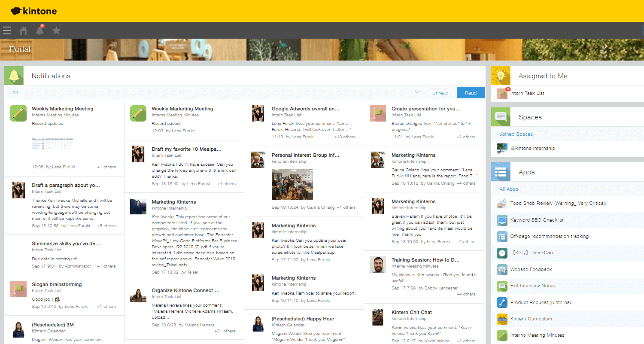Click '+31 others' on Organize Kintone Connect
The image size is (644, 344).
pos(225,331)
